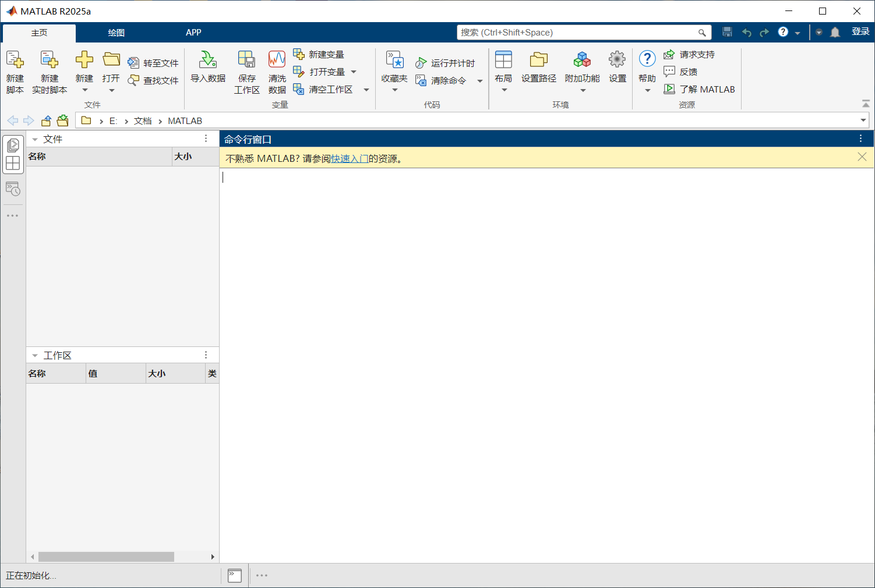Click in the search box
The height and width of the screenshot is (588, 875).
584,33
